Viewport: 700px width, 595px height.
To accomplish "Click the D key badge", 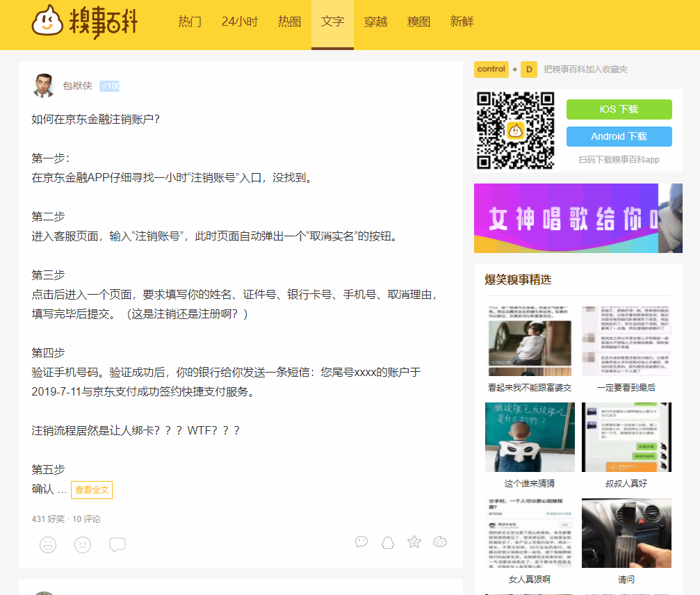I will click(x=529, y=70).
